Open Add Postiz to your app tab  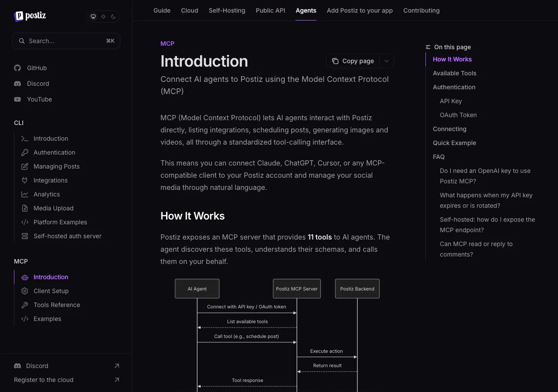[360, 10]
